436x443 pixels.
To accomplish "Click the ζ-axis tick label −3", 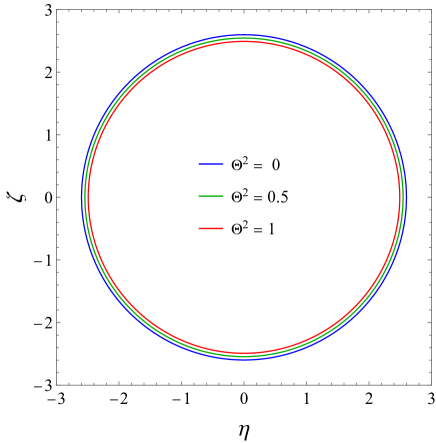I will coord(43,385).
